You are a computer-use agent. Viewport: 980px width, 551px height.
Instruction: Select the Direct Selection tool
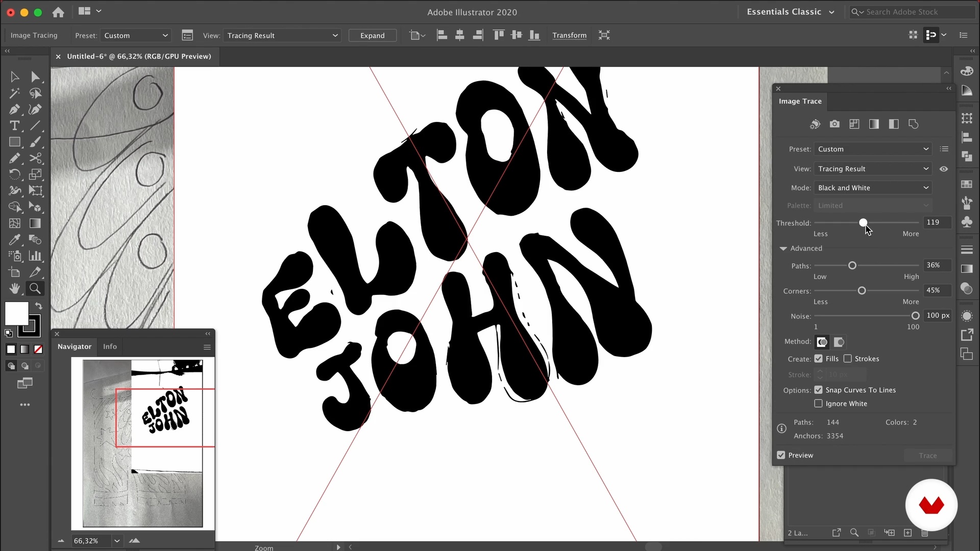(x=35, y=77)
